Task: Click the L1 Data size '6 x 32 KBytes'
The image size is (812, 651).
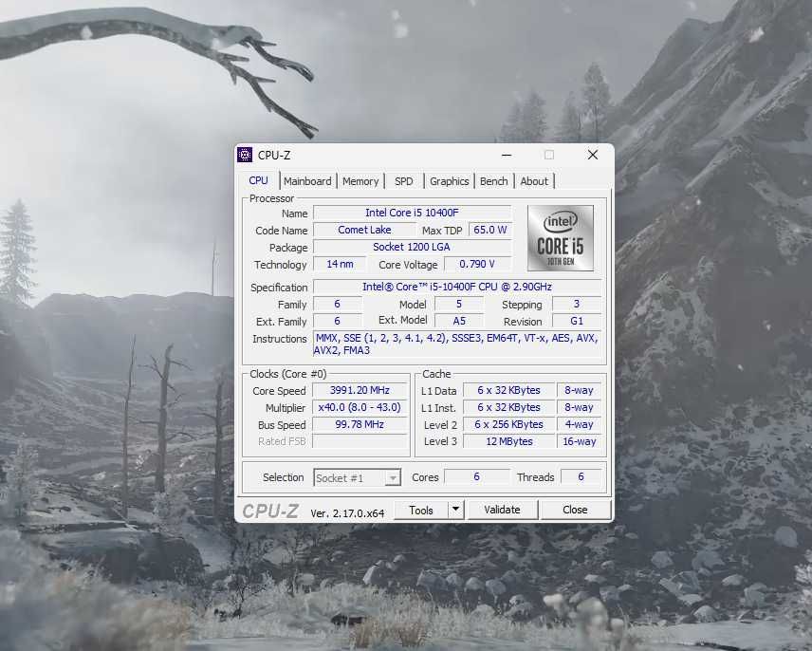Action: [509, 390]
